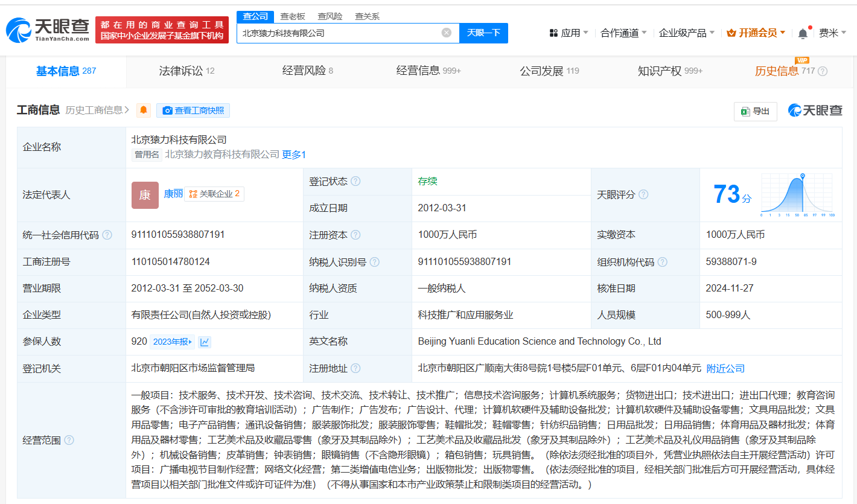Click the bell alert icon beside 历史工商信息
The image size is (857, 504).
144,110
